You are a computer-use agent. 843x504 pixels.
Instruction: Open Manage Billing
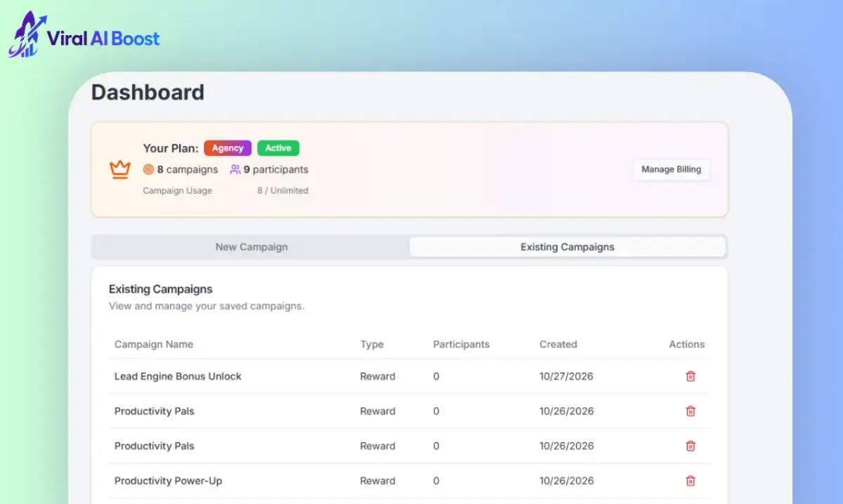pos(671,169)
